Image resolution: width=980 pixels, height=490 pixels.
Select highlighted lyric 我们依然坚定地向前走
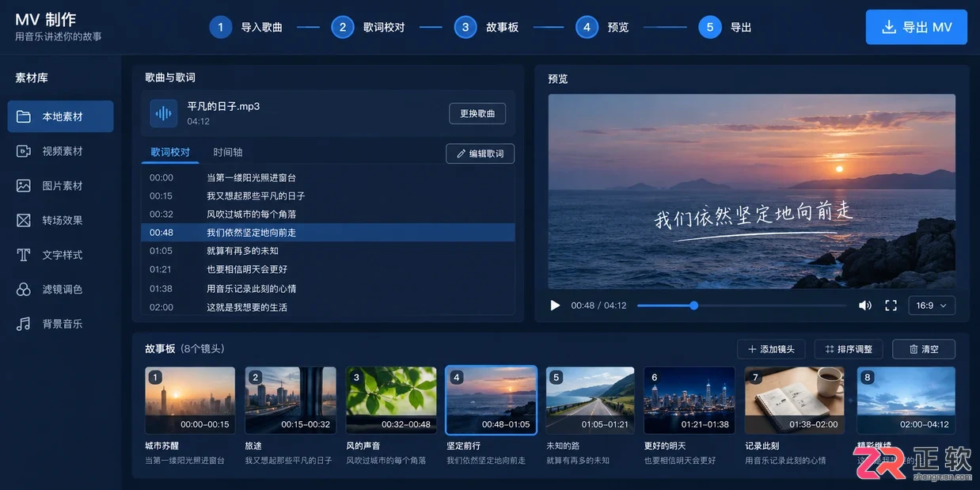point(328,232)
